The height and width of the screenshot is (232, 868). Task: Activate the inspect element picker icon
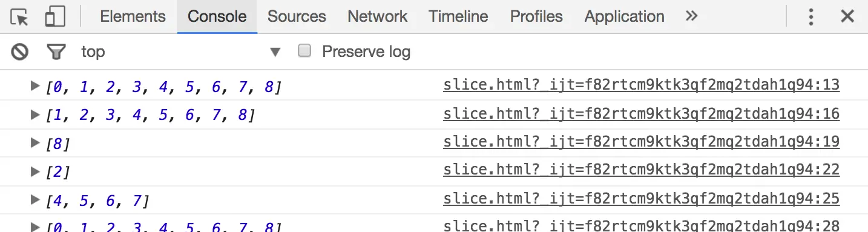(20, 17)
